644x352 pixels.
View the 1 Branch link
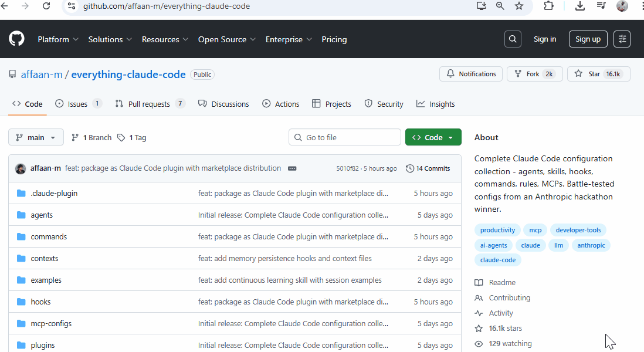[x=91, y=138]
